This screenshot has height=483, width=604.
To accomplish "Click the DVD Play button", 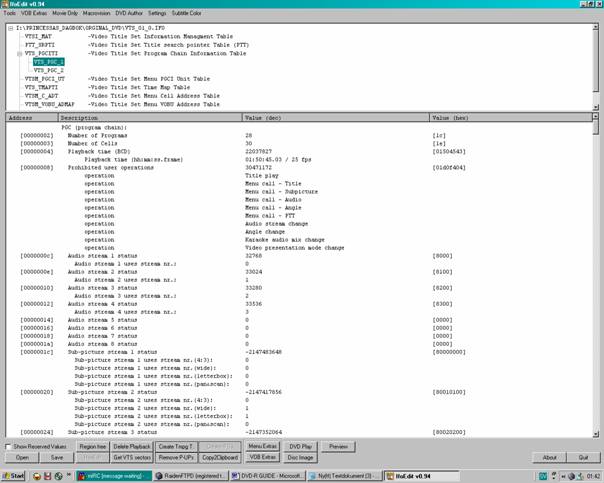I will [x=300, y=447].
